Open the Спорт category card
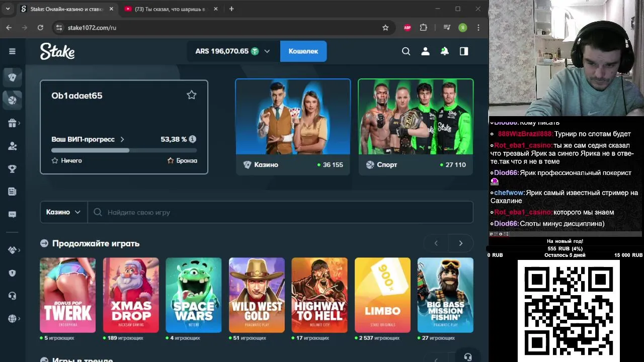Viewport: 644px width, 362px height. point(416,127)
